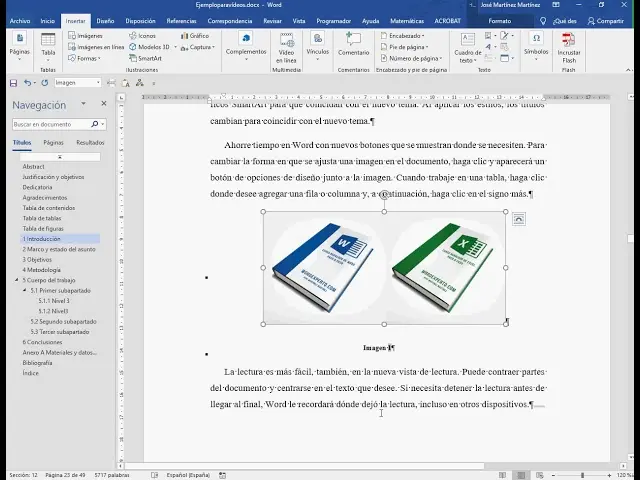This screenshot has width=640, height=480.
Task: Expand the Pie de página dropdown
Action: (404, 47)
